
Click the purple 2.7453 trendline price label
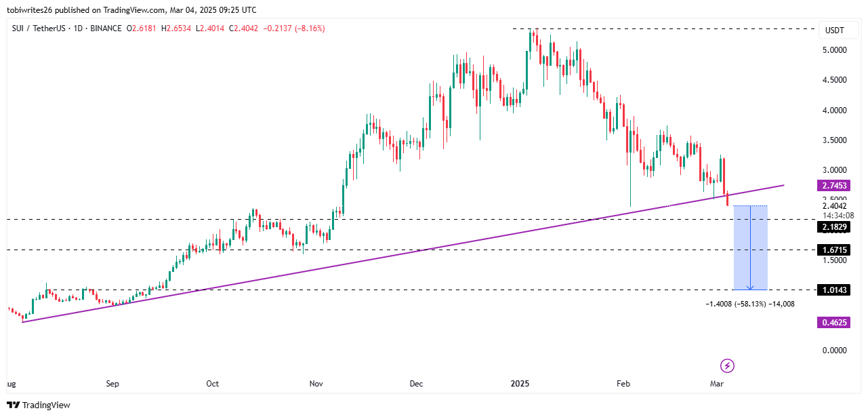(x=834, y=185)
